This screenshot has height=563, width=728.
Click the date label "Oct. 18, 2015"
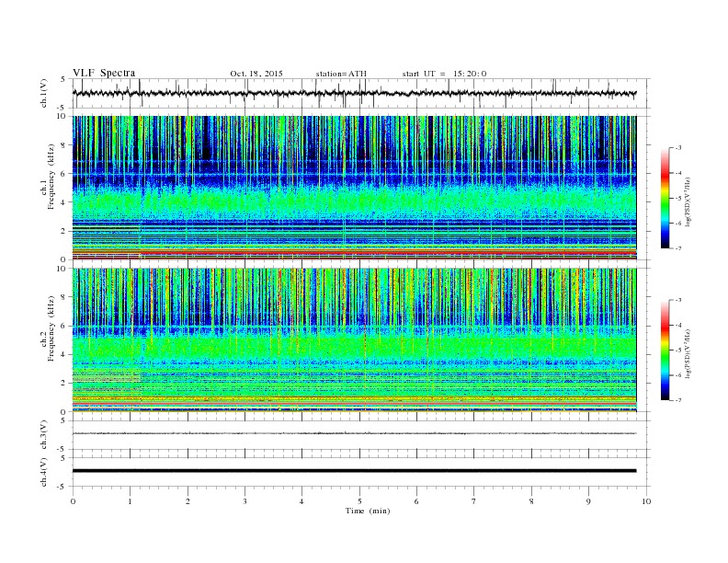tap(256, 74)
